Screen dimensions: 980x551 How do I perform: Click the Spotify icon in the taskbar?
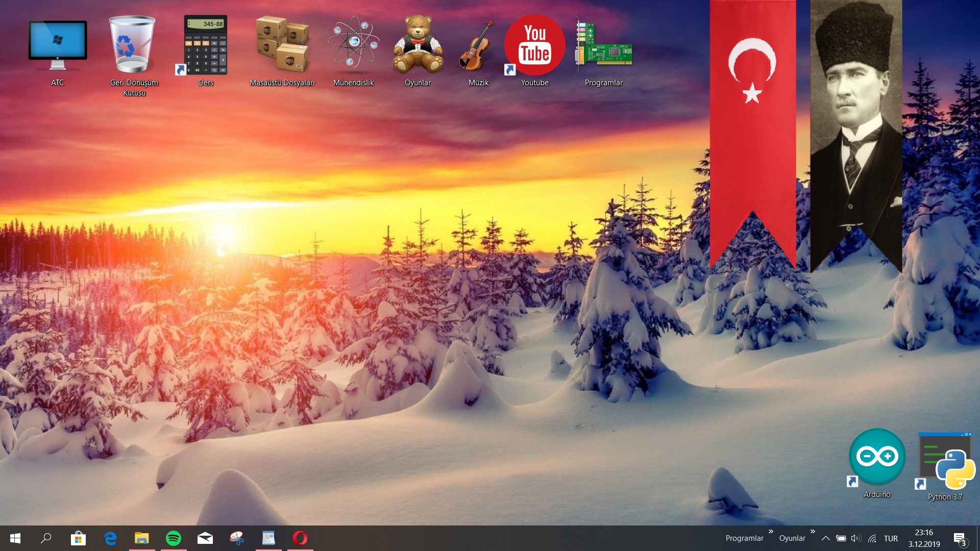point(174,538)
